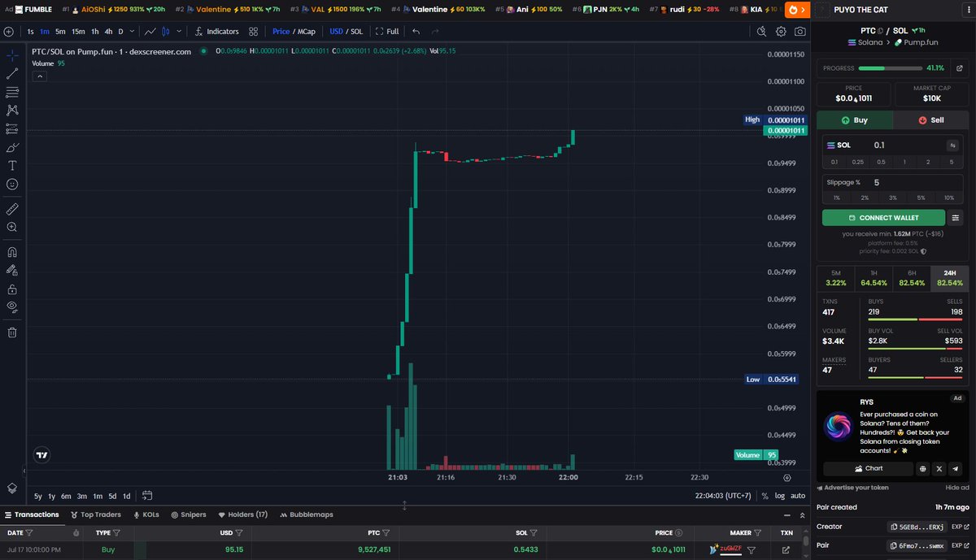Switch to the Snipers tab
Image resolution: width=976 pixels, height=560 pixels.
[x=188, y=514]
